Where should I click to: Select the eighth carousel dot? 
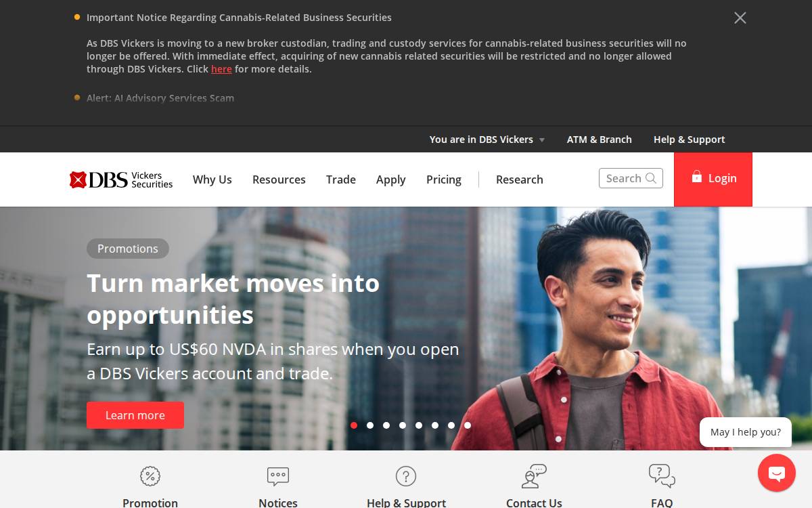(468, 425)
